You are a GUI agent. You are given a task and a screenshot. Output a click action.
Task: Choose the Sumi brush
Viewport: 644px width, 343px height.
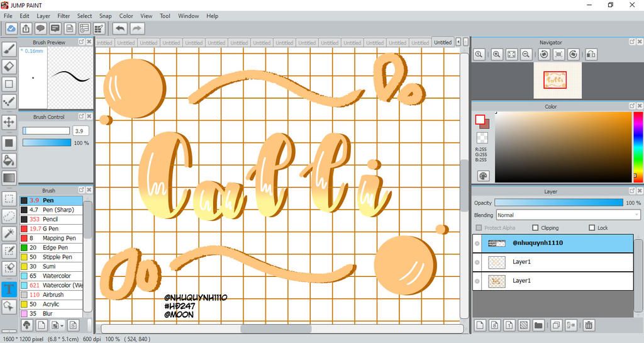coord(51,267)
